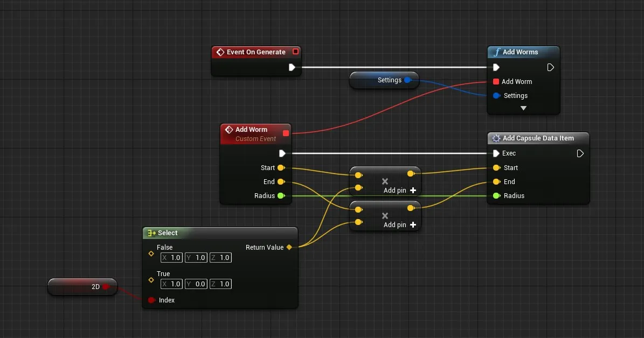
Task: Edit the True Y value field
Action: (x=200, y=284)
